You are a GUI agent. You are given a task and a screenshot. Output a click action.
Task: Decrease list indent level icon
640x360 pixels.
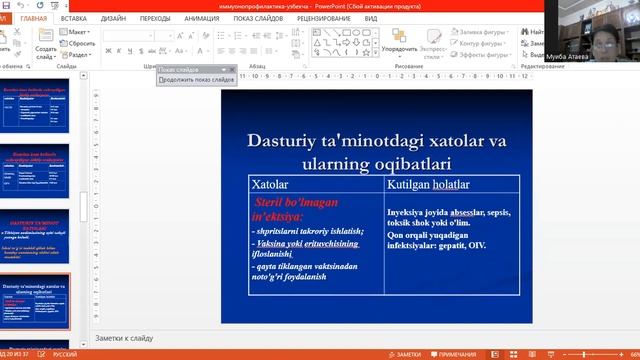[256, 36]
